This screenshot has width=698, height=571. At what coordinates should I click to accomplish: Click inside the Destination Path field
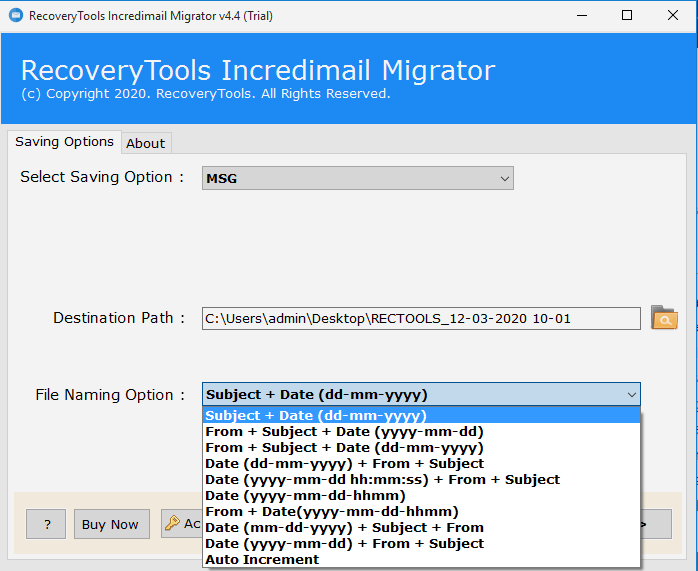coord(421,318)
